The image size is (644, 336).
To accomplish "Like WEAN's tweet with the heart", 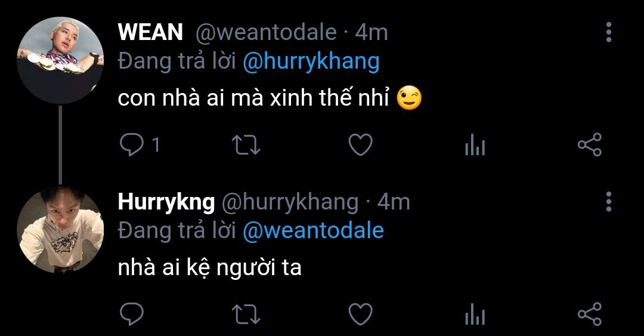I will pyautogui.click(x=360, y=145).
